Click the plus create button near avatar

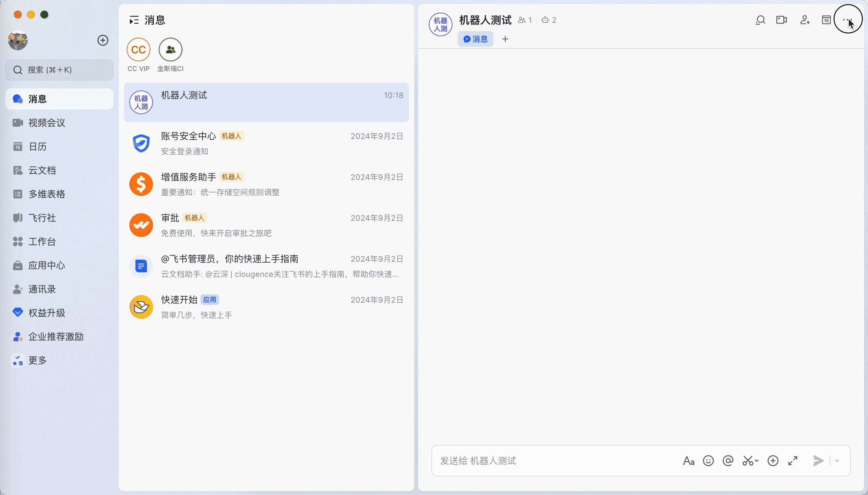(103, 41)
